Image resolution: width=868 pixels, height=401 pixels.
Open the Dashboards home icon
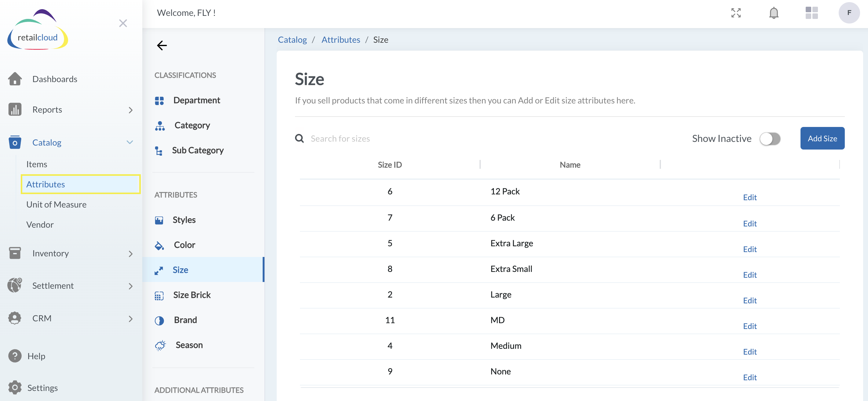pyautogui.click(x=15, y=79)
